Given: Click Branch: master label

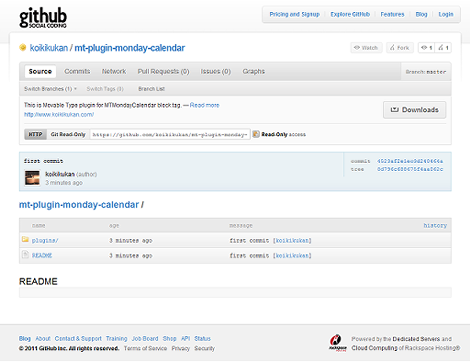Looking at the screenshot, I should 426,72.
